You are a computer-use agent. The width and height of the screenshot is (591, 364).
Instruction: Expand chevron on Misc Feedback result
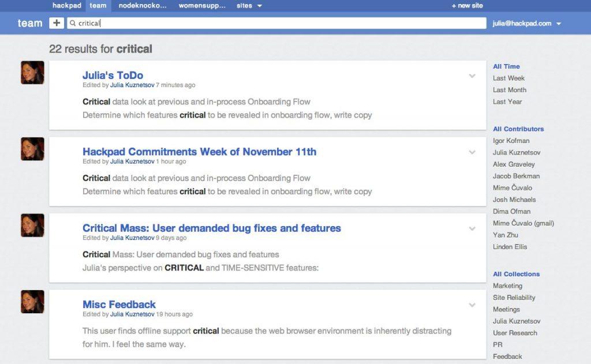point(472,305)
